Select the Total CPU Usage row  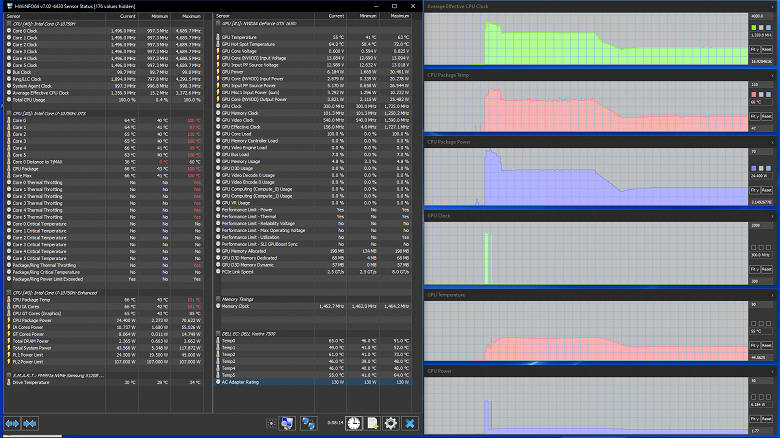[104, 100]
